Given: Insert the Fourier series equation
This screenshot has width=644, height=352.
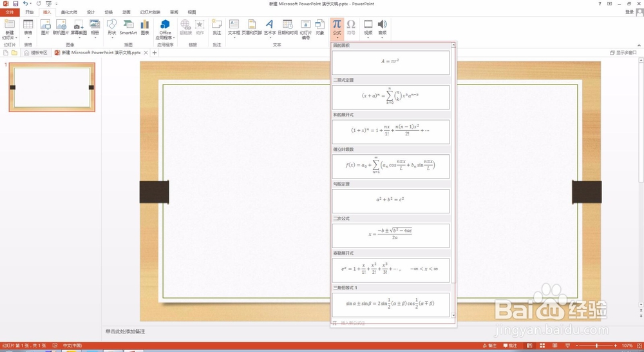Looking at the screenshot, I should [391, 166].
